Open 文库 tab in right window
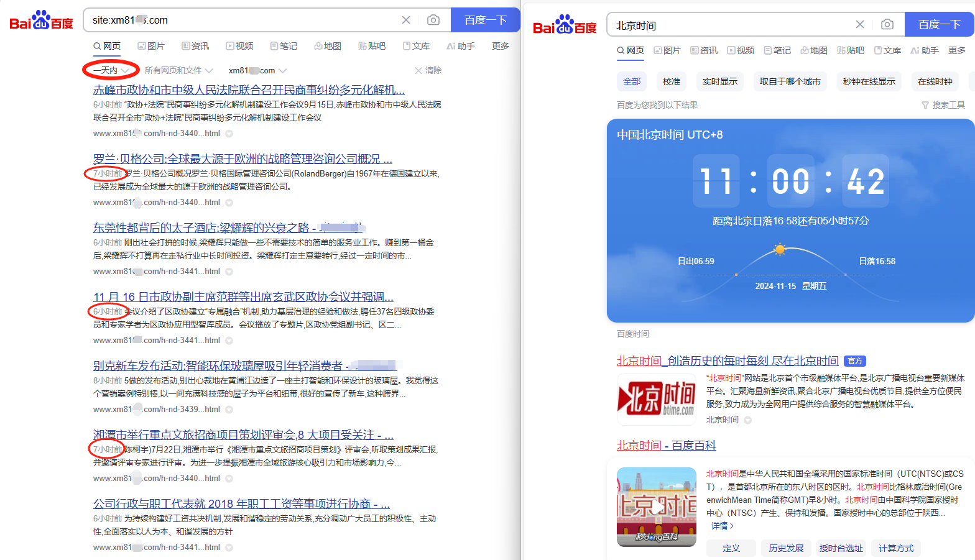Image resolution: width=975 pixels, height=560 pixels. tap(887, 50)
